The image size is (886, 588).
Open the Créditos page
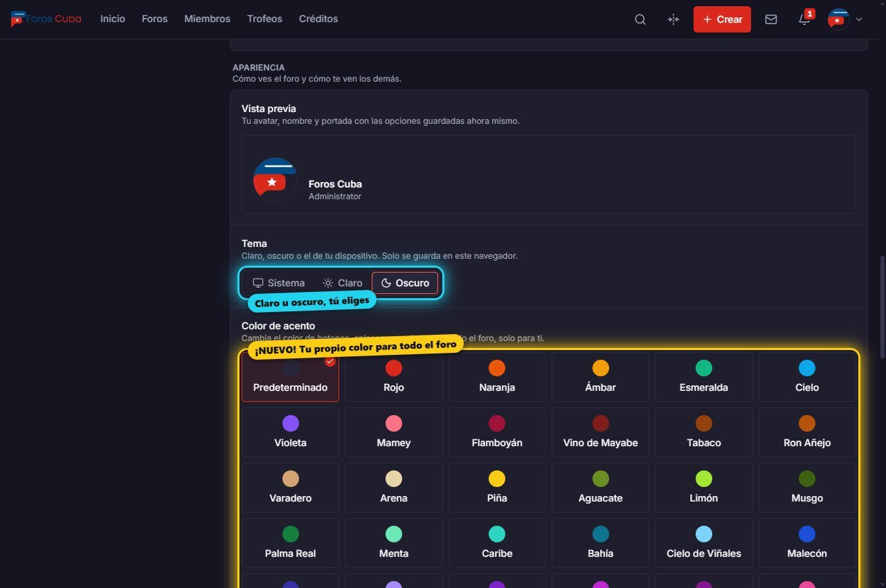point(318,19)
